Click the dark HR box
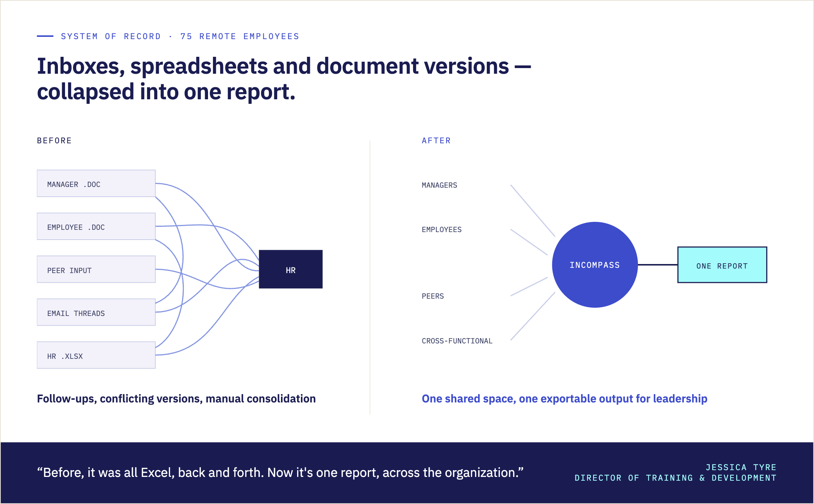Image resolution: width=814 pixels, height=504 pixels. pyautogui.click(x=291, y=269)
